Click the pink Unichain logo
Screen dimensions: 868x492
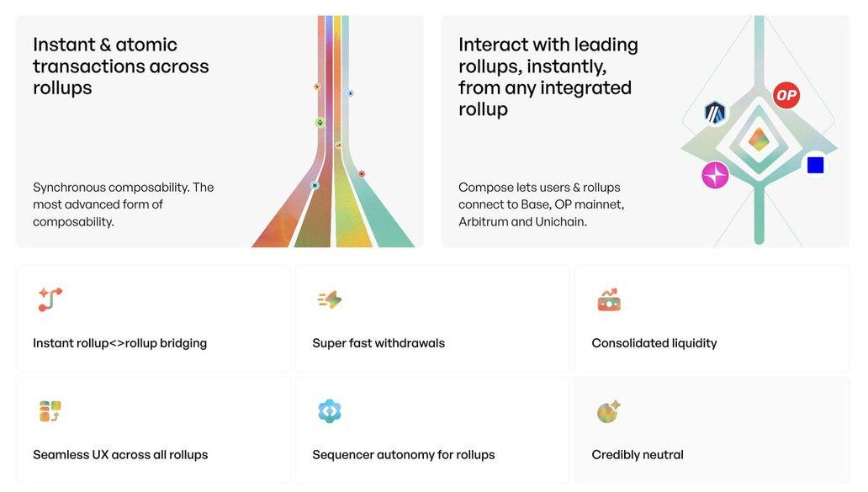coord(715,175)
